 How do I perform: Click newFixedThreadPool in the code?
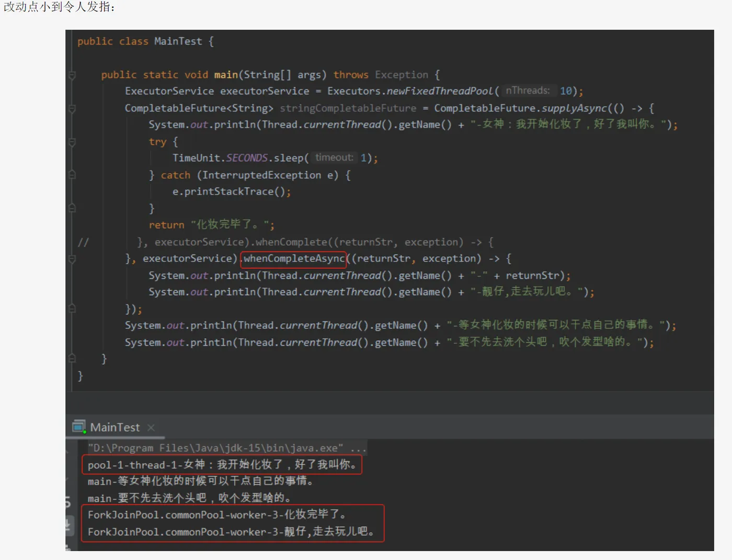click(x=439, y=91)
